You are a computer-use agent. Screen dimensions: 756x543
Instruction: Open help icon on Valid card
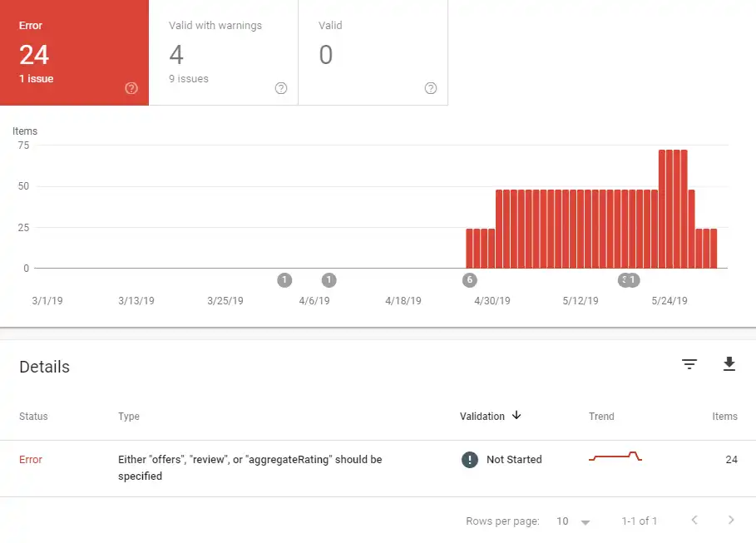click(431, 88)
